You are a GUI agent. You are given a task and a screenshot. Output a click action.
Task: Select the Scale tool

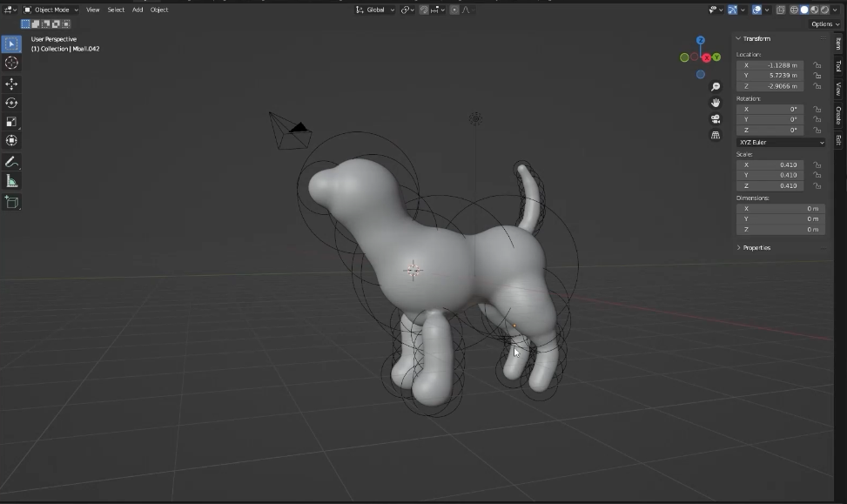11,122
